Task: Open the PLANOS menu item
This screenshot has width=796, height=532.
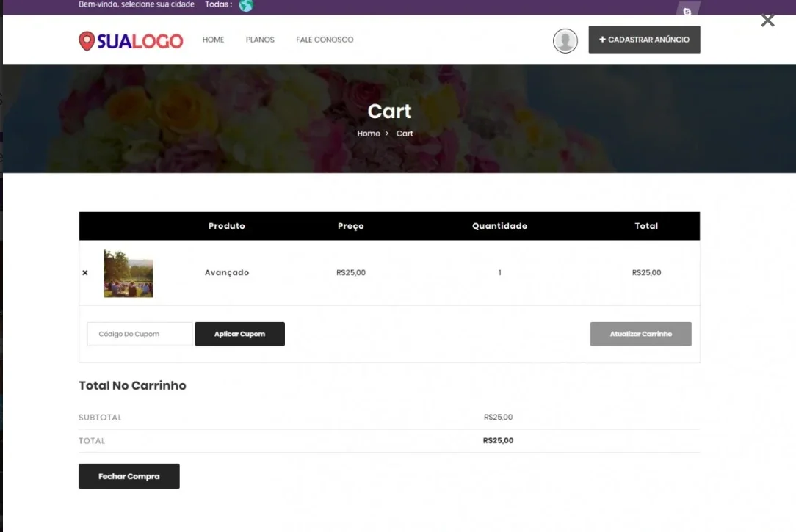Action: pyautogui.click(x=260, y=40)
